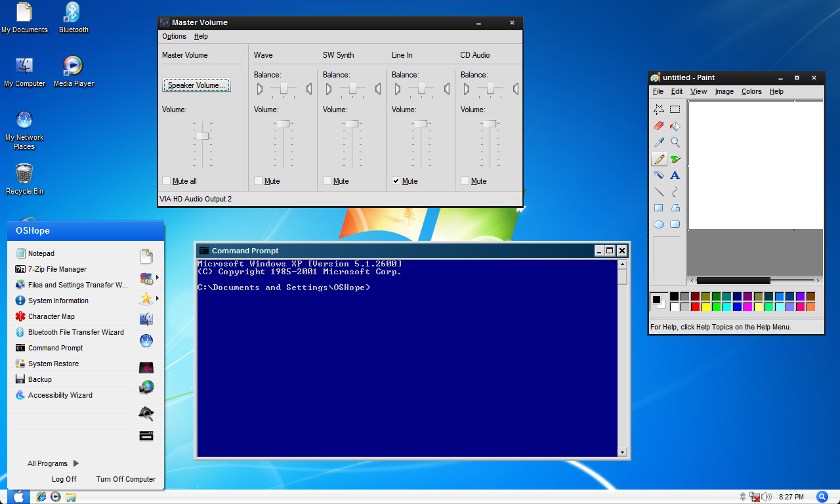Click Log Off in the start menu
840x504 pixels.
tap(64, 479)
